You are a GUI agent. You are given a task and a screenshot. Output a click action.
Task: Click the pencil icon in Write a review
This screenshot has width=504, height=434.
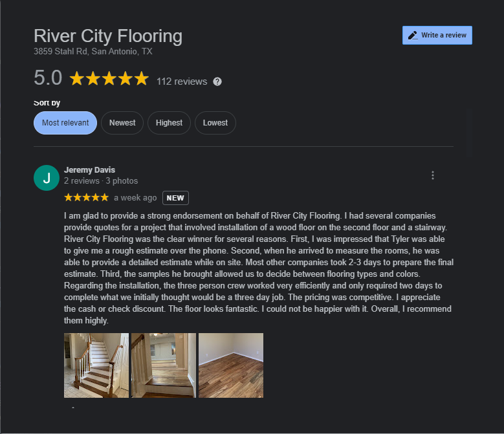coord(413,36)
